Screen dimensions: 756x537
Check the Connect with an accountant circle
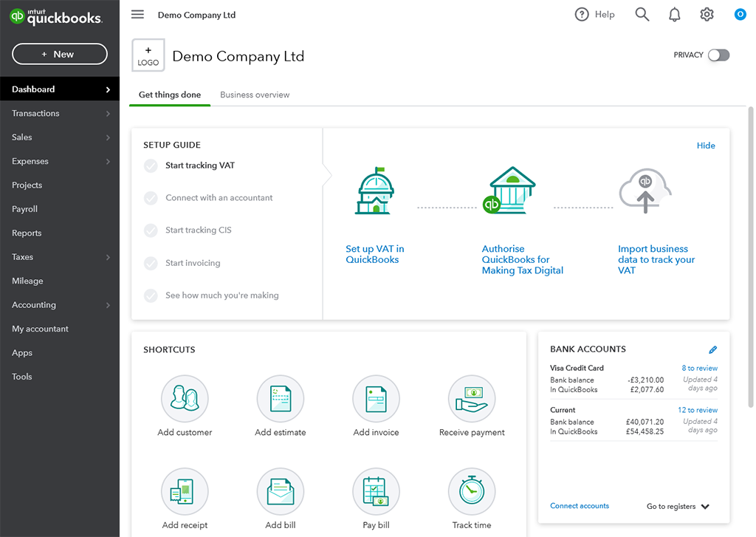(x=151, y=198)
